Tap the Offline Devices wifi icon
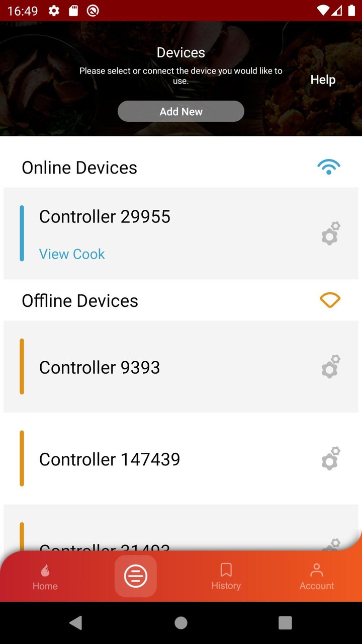 (330, 300)
